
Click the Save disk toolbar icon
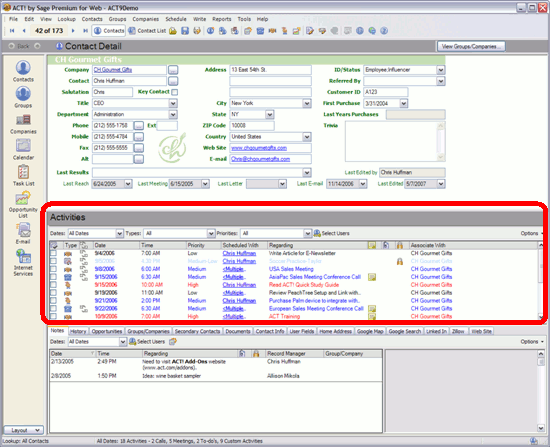point(185,31)
